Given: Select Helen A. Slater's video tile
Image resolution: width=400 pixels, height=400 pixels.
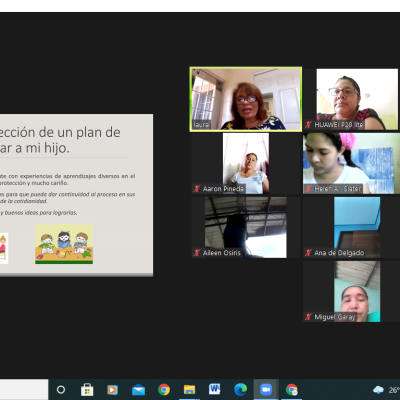Looking at the screenshot, I should pos(351,163).
